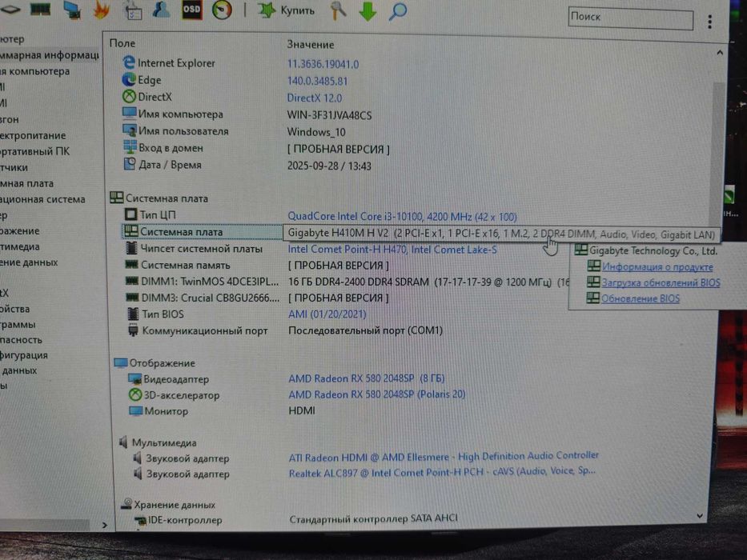Open the AMD Radeon RX 580 Polaris 20 link

click(x=377, y=394)
